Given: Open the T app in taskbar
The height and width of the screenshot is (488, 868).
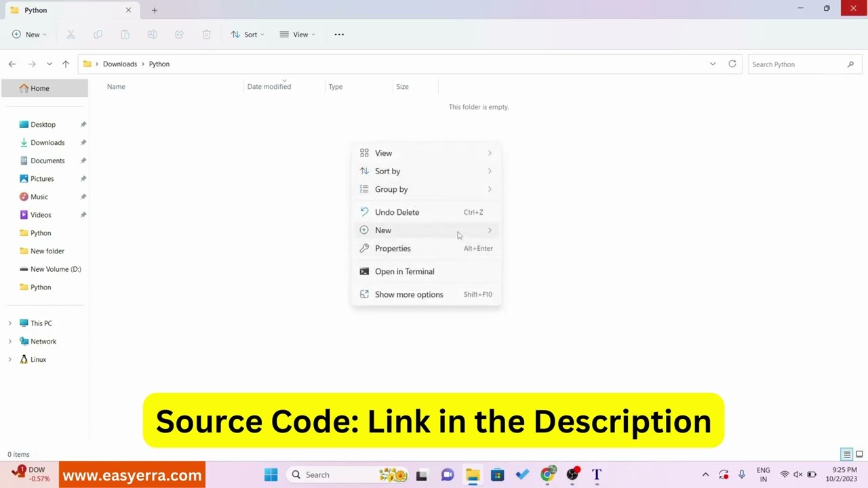Looking at the screenshot, I should 597,474.
